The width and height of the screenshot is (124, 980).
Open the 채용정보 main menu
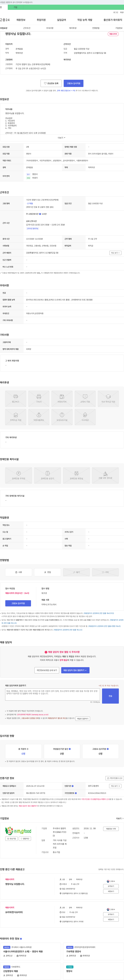21,20
